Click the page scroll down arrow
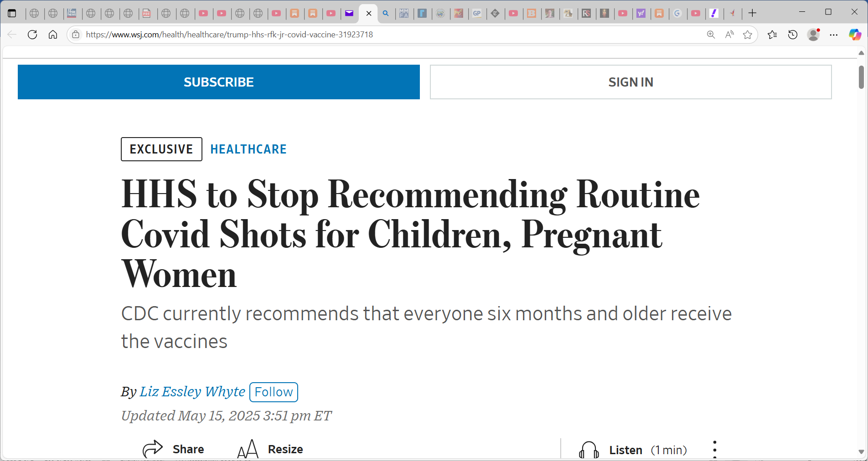 pyautogui.click(x=861, y=452)
